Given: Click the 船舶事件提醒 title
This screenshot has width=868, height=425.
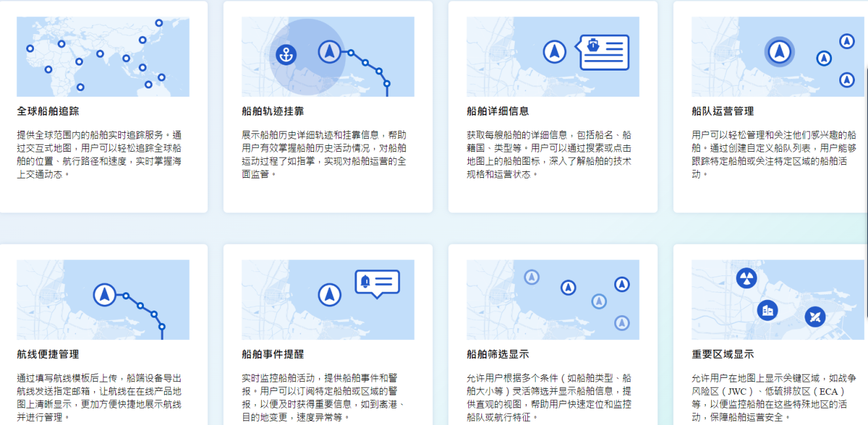Looking at the screenshot, I should (273, 354).
